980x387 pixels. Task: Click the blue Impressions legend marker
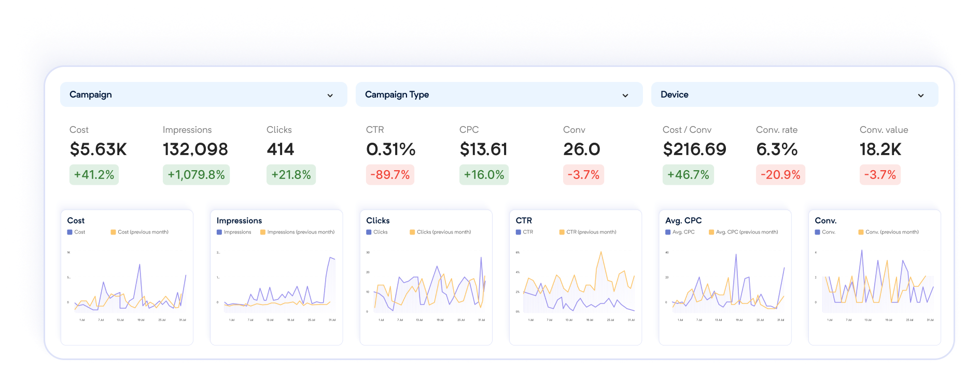219,232
